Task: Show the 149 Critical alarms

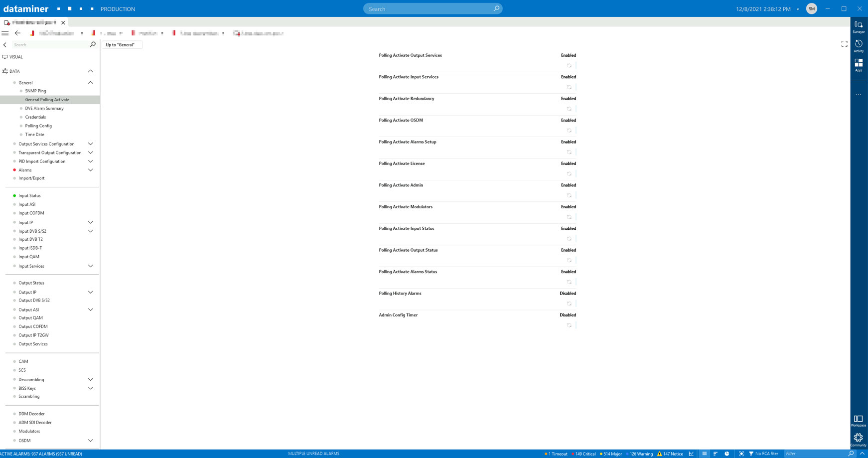Action: click(584, 454)
